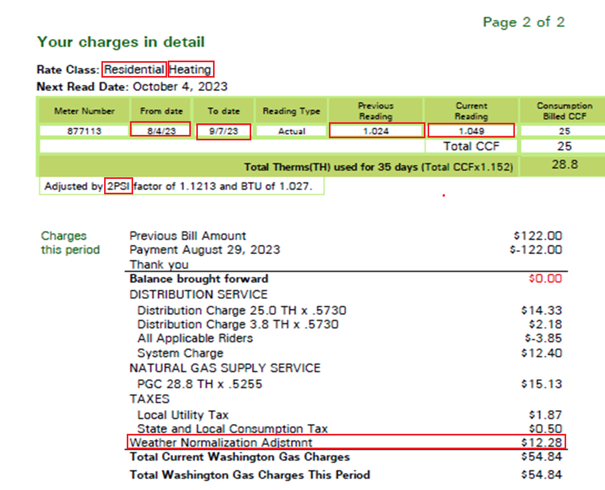The height and width of the screenshot is (490, 605).
Task: Click 'Distribution Charge 3.8 TH x .5730' line
Action: pyautogui.click(x=238, y=324)
